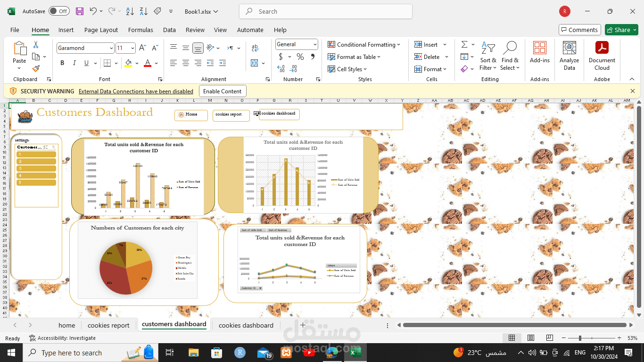Click the Save icon in title bar
Image resolution: width=644 pixels, height=362 pixels.
[x=80, y=11]
